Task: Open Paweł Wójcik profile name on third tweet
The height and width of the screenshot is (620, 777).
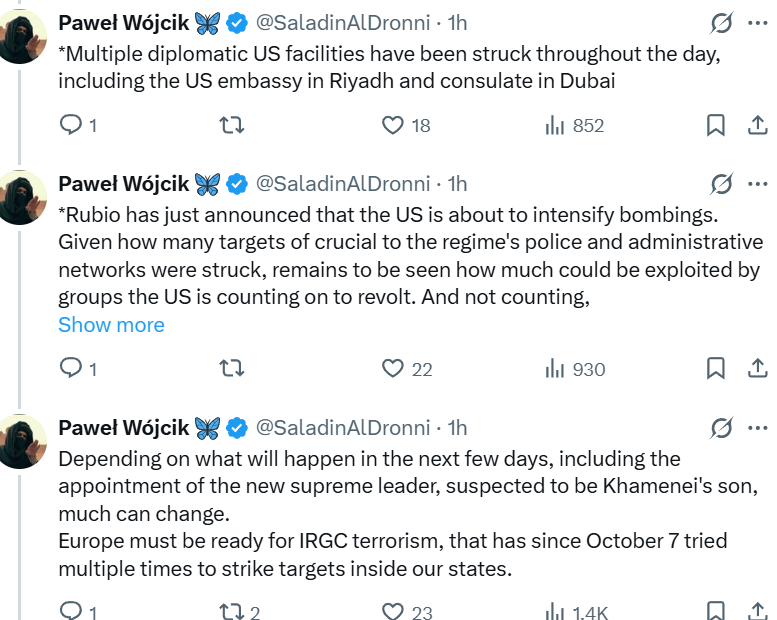Action: point(124,428)
